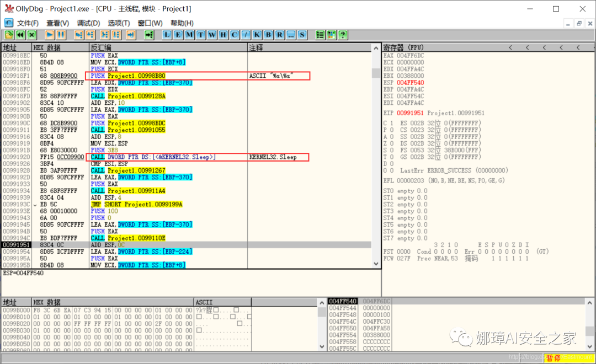Click the Trace into toolbar icon
The width and height of the screenshot is (596, 364).
105,35
